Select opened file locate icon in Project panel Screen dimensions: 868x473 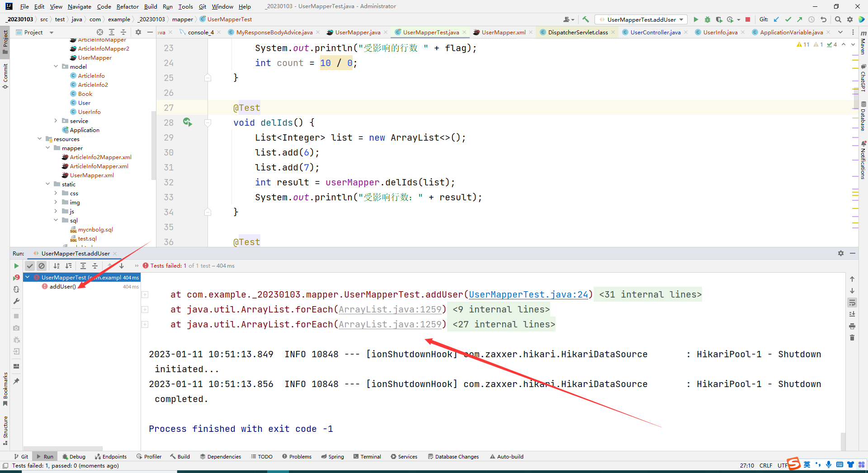click(100, 32)
